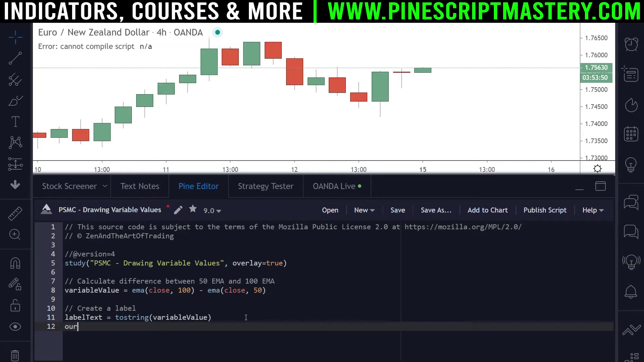644x362 pixels.
Task: Open the Ideas lightbulb panel
Action: (631, 165)
